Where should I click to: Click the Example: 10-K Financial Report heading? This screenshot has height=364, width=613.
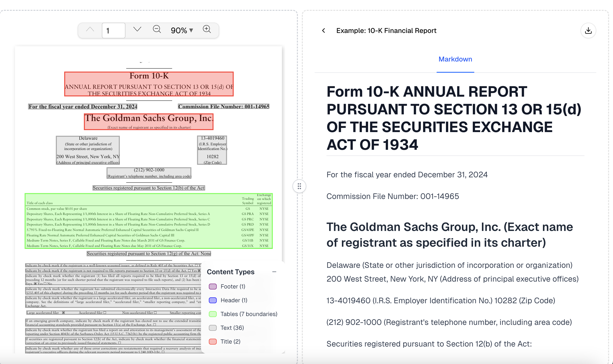[x=386, y=30]
